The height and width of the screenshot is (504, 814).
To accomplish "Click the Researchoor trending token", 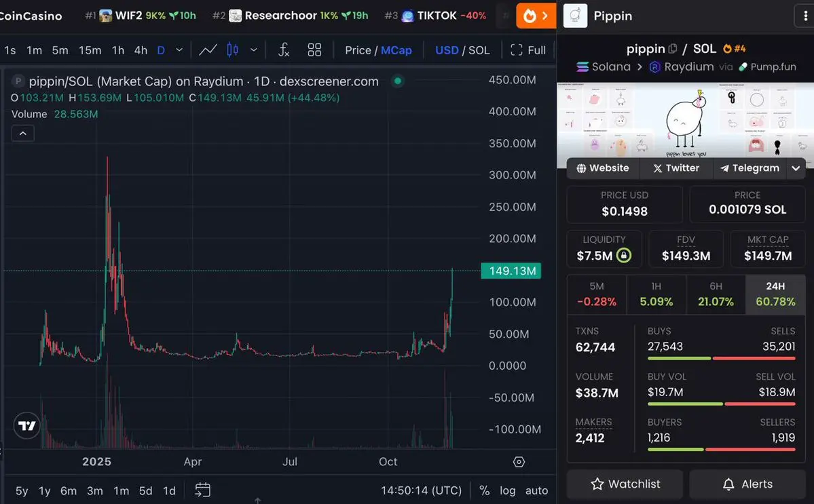I will [x=290, y=16].
